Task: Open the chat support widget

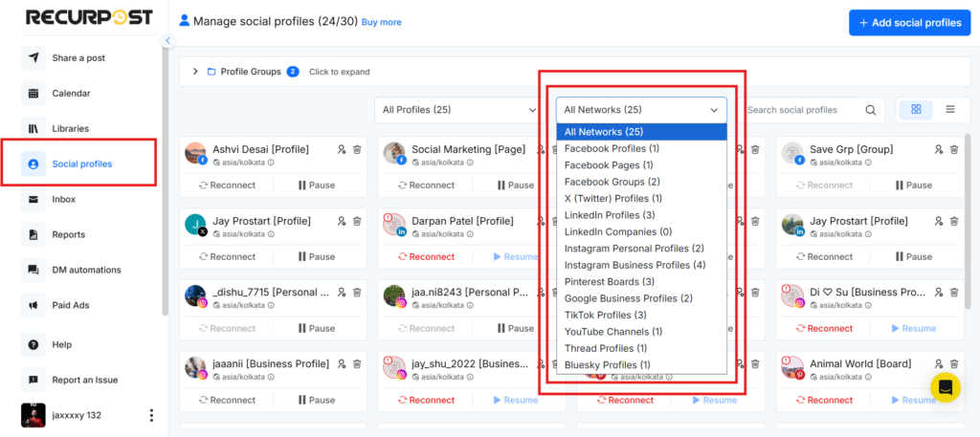Action: (945, 387)
